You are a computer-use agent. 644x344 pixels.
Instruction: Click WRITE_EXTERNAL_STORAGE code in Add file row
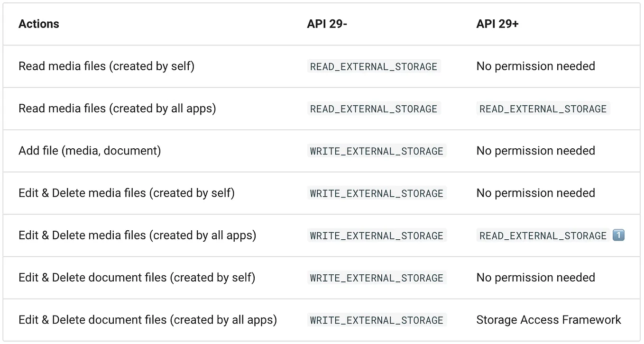point(377,151)
